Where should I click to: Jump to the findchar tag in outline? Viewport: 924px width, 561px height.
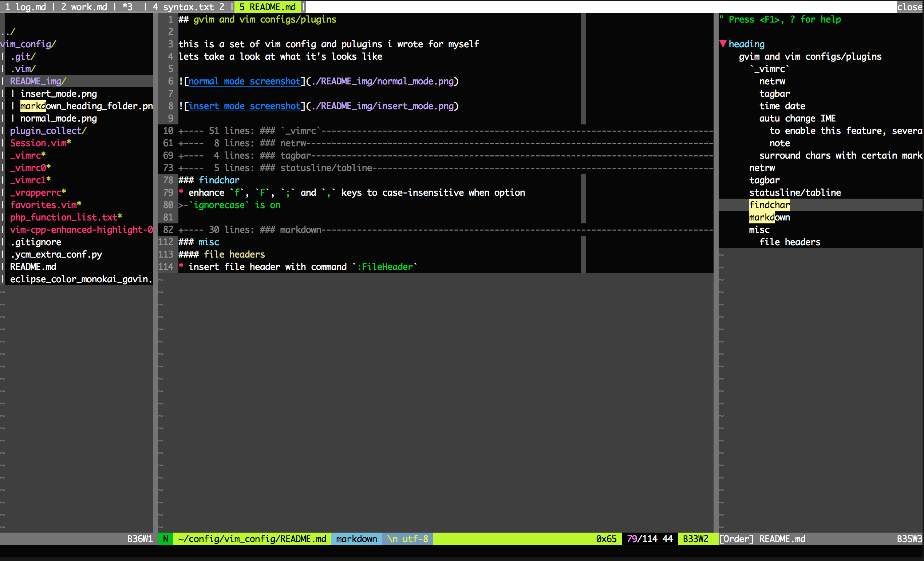769,205
